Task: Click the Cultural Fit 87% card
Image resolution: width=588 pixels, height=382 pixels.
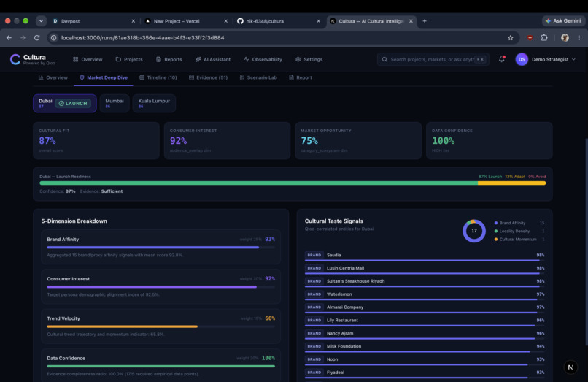Action: pos(96,140)
